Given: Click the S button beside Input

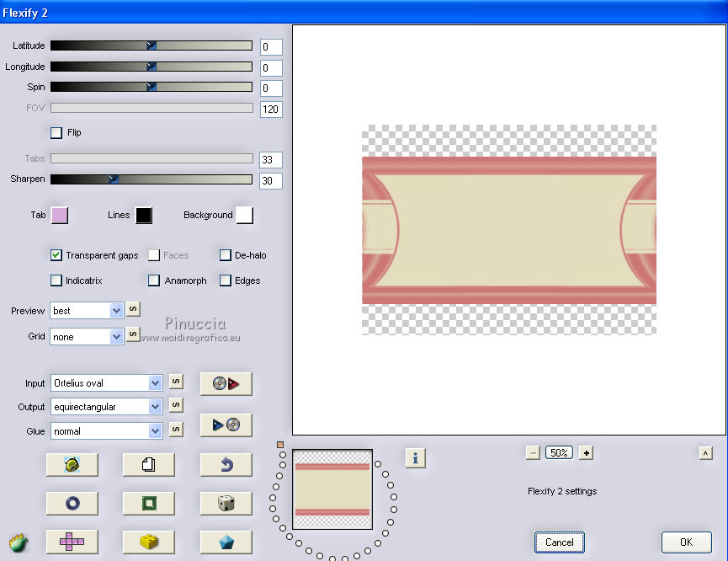Looking at the screenshot, I should point(176,382).
